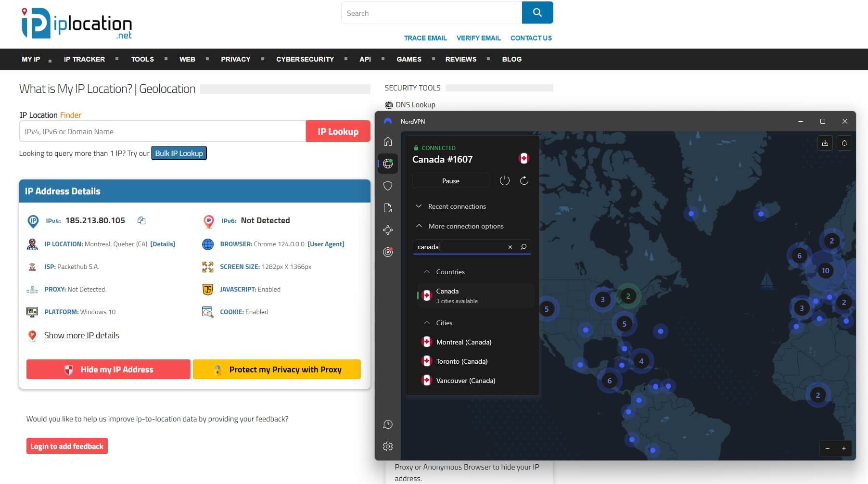The image size is (868, 484).
Task: Open API menu item
Action: (365, 59)
